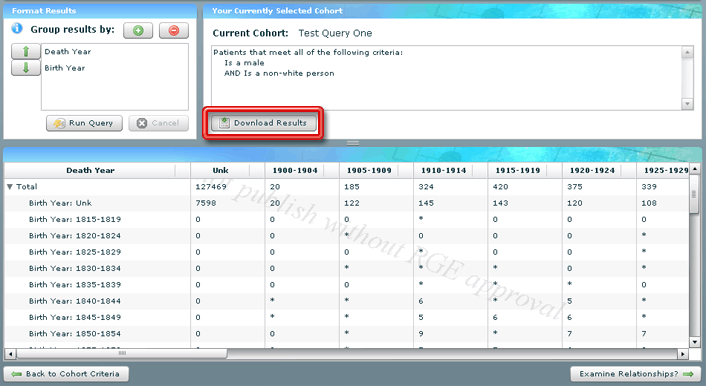Image resolution: width=706 pixels, height=386 pixels.
Task: Click the Total value 339 under 1925-1929
Action: pyautogui.click(x=649, y=186)
